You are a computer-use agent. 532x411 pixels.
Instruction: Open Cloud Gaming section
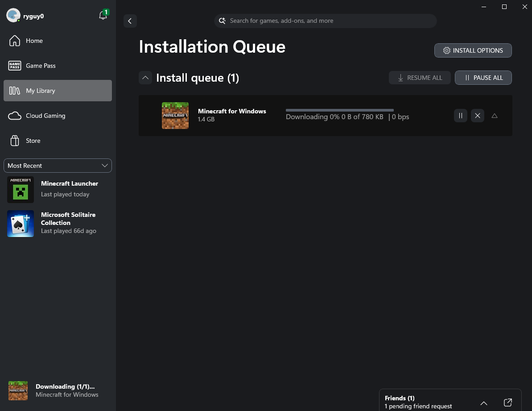(58, 116)
